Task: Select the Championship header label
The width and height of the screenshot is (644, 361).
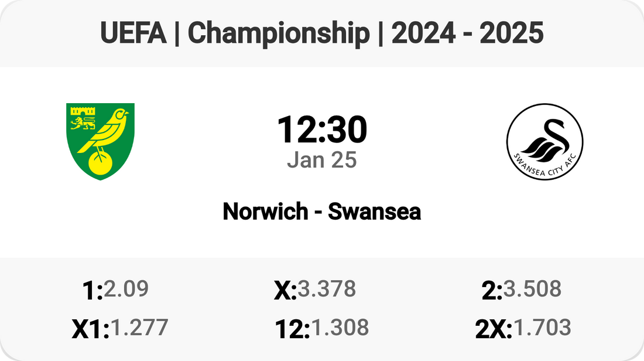Action: point(279,34)
